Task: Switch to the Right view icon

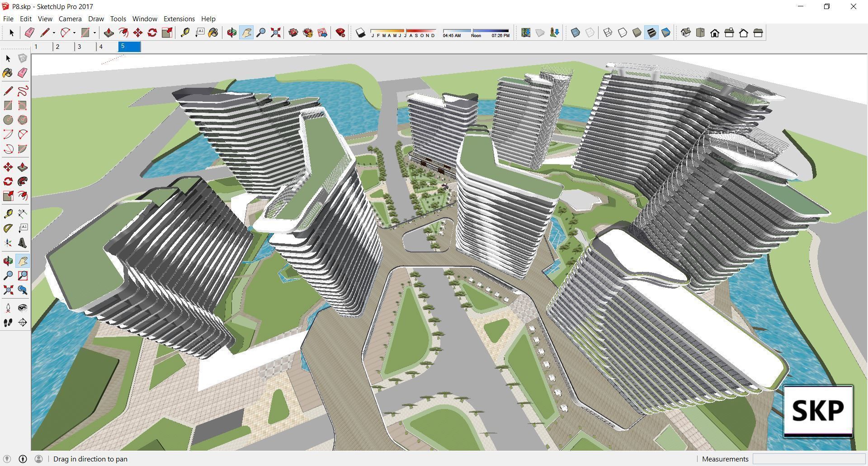Action: point(729,33)
